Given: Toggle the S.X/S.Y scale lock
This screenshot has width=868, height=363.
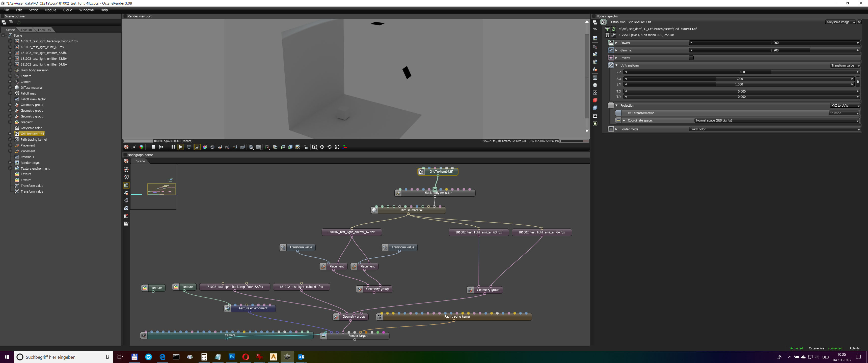Looking at the screenshot, I should (858, 82).
